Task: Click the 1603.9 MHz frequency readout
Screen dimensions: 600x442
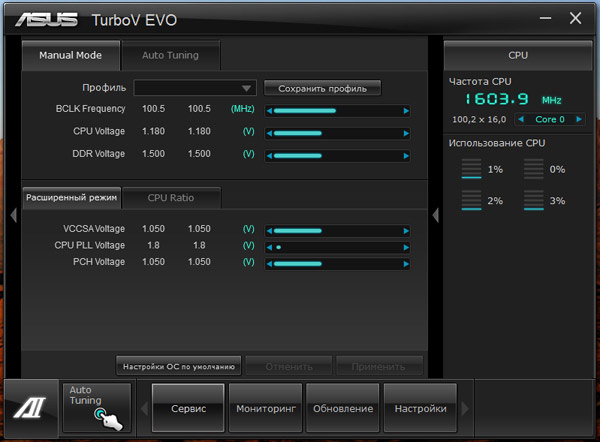Action: (513, 99)
